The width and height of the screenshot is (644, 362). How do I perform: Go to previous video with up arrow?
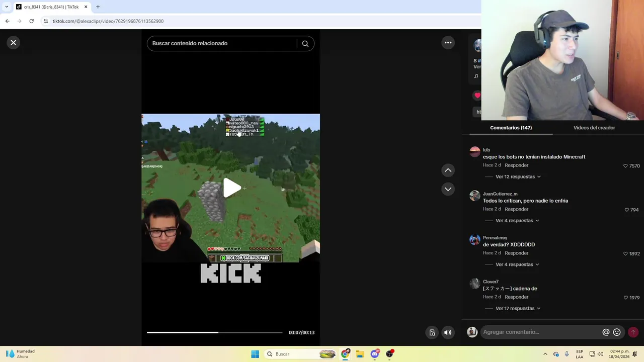pyautogui.click(x=448, y=170)
